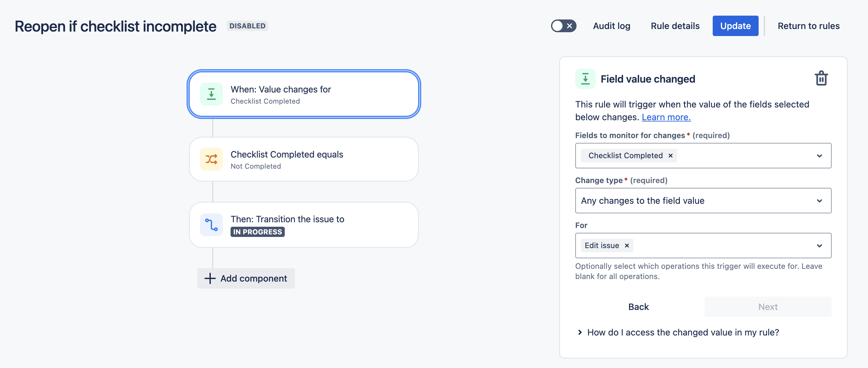The width and height of the screenshot is (868, 368).
Task: Follow the Learn more link
Action: (x=666, y=117)
